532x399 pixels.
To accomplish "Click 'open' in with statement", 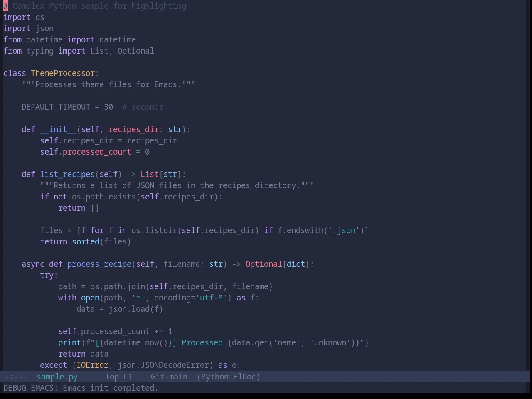I will point(90,298).
